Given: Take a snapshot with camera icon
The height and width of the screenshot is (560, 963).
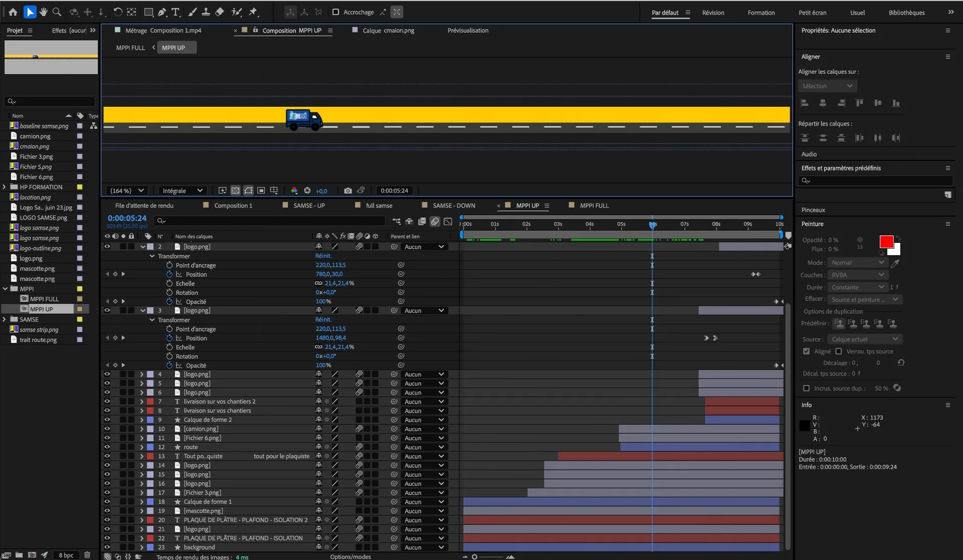Looking at the screenshot, I should (348, 191).
